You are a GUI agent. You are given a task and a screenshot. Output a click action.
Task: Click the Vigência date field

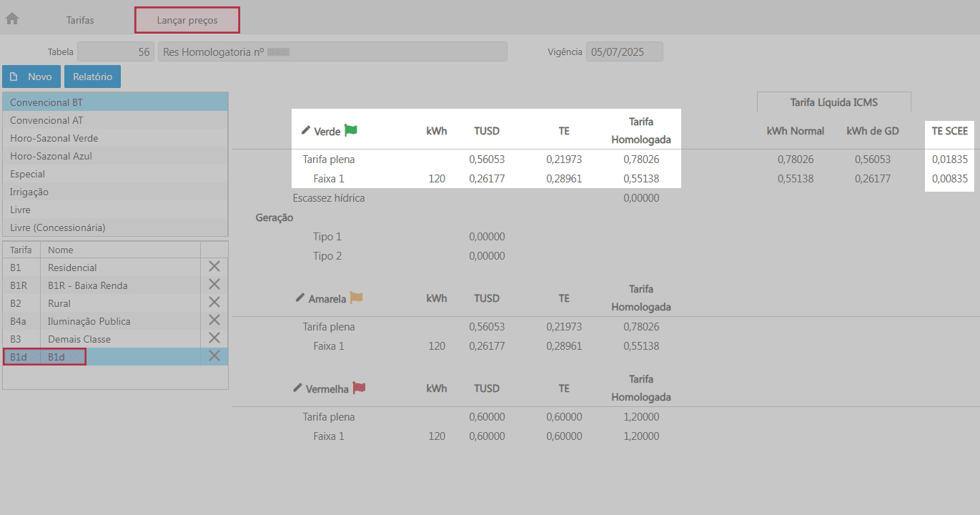coord(624,52)
